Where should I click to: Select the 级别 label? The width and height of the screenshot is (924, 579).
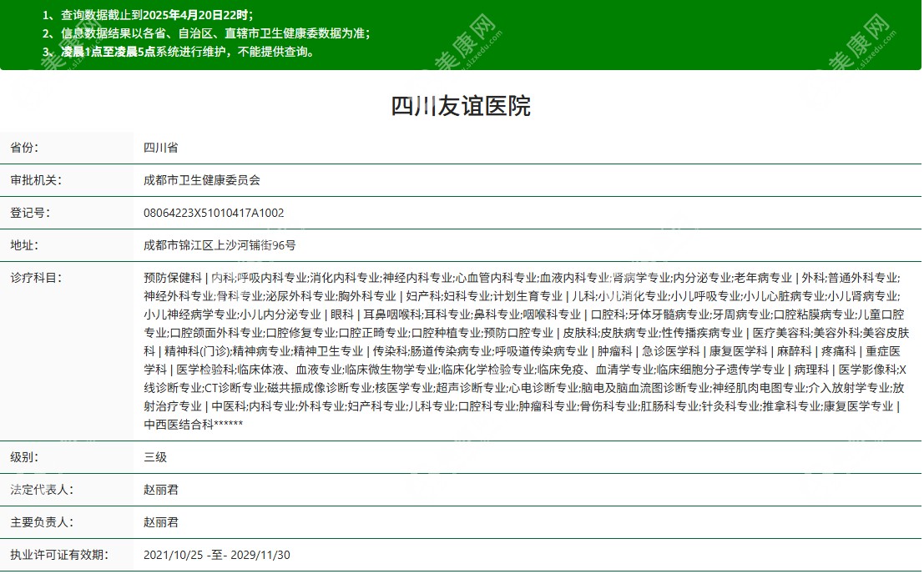click(24, 457)
